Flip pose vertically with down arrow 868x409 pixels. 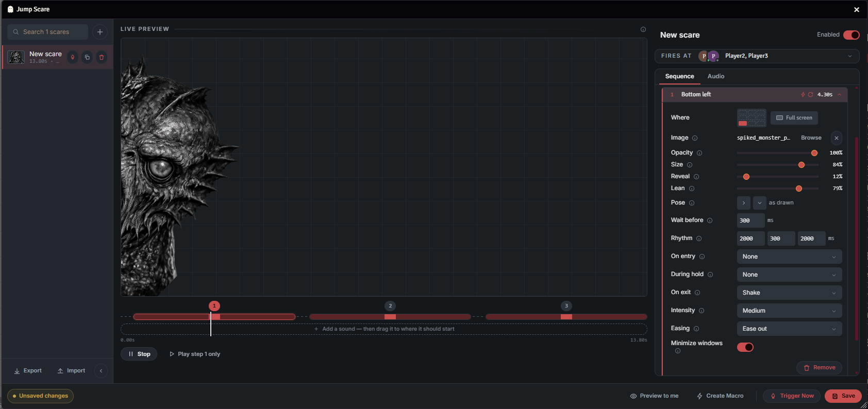point(760,203)
